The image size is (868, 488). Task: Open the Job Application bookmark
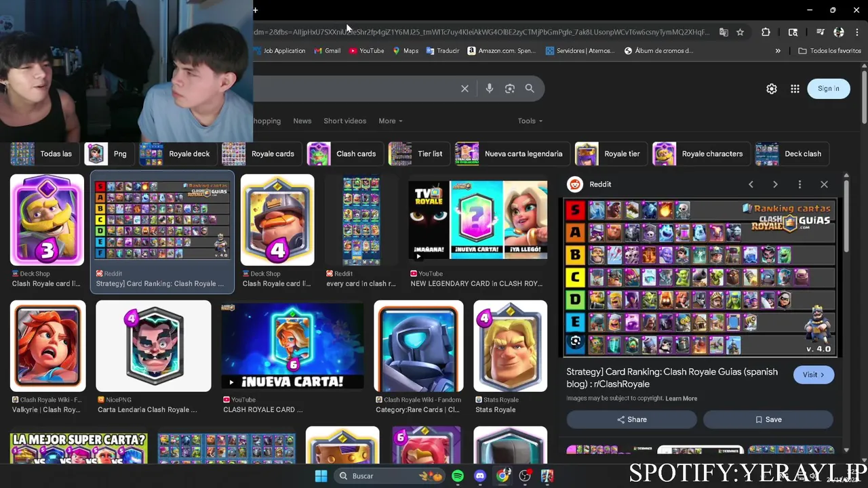click(281, 51)
